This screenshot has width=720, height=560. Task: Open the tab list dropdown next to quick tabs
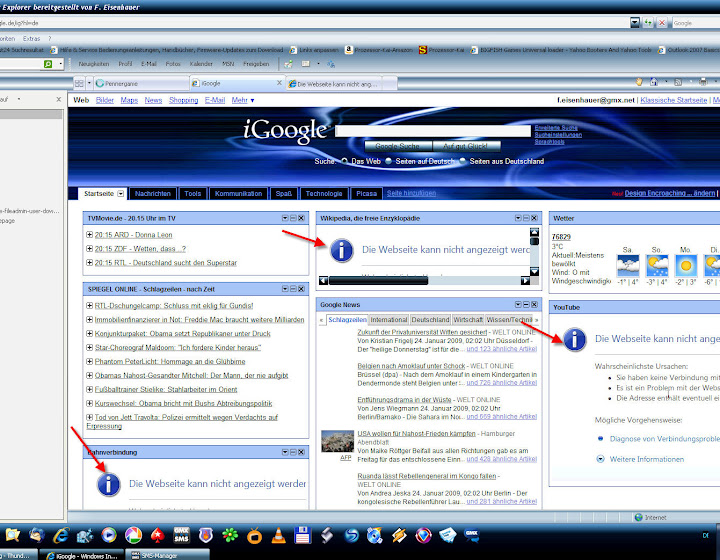89,84
